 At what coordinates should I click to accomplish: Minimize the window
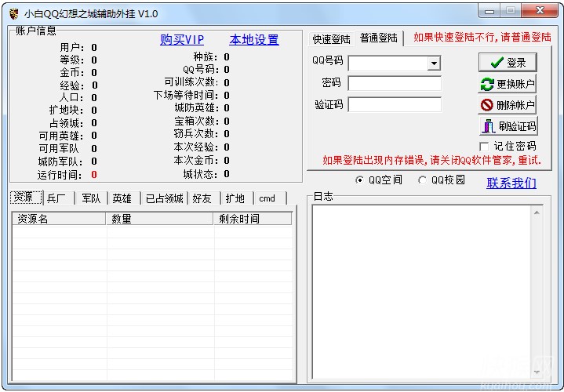tap(489, 11)
